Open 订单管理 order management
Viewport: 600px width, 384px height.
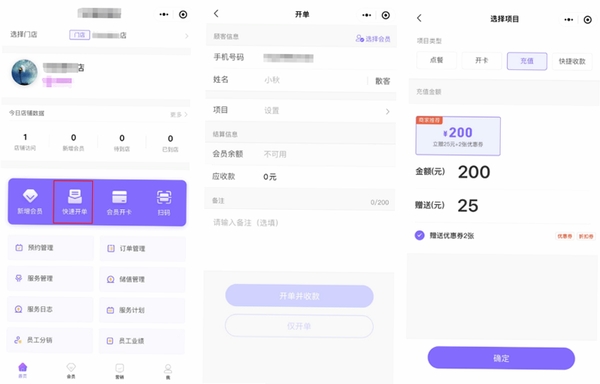(x=142, y=249)
